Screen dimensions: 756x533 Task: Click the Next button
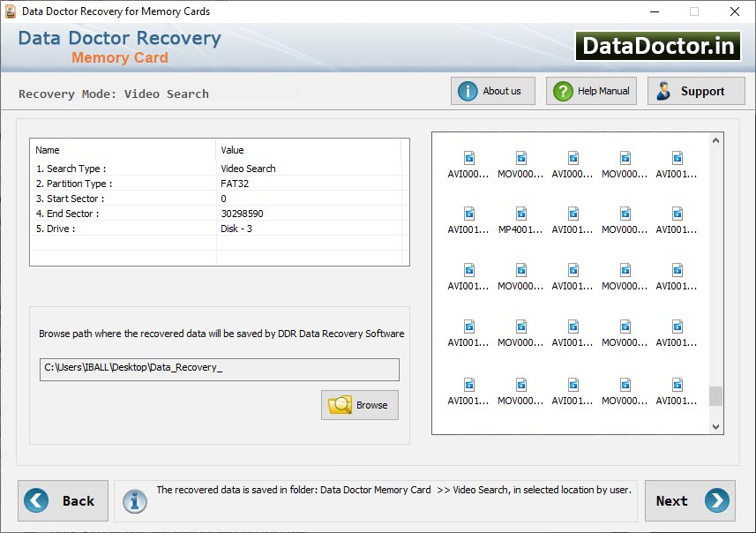coord(689,500)
